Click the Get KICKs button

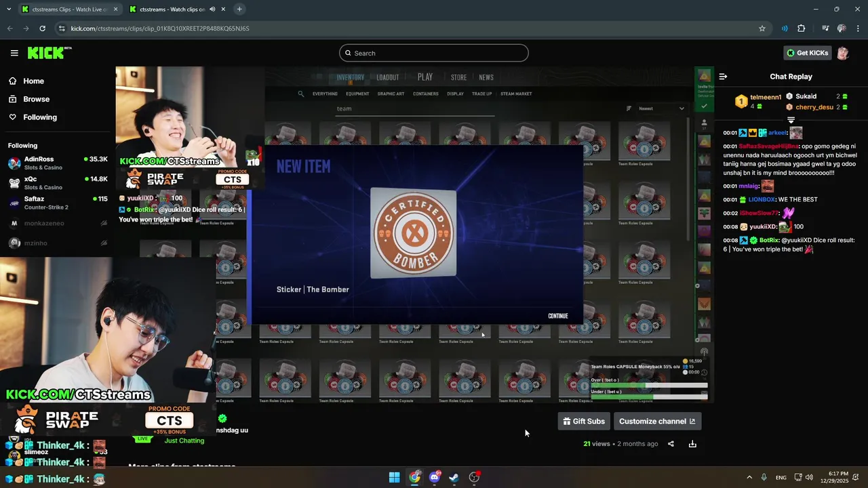pos(807,53)
